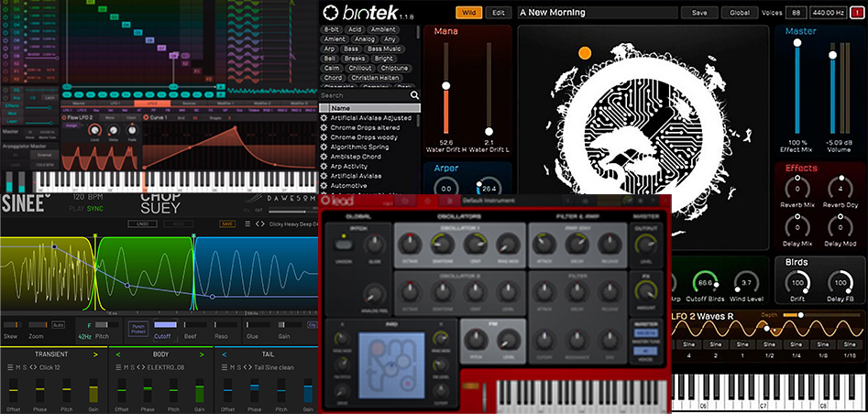Image resolution: width=868 pixels, height=414 pixels.
Task: Toggle Punch Protect in Chop Suey
Action: pos(137,328)
